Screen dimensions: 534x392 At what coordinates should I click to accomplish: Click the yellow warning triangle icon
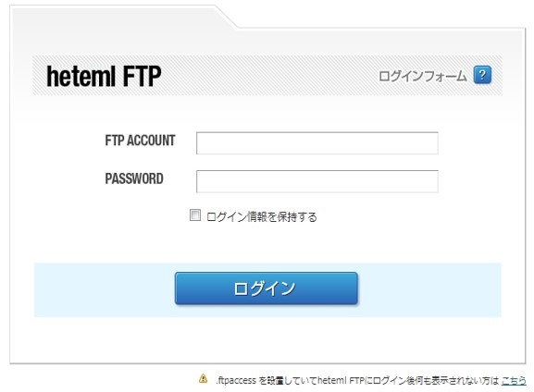(x=203, y=378)
